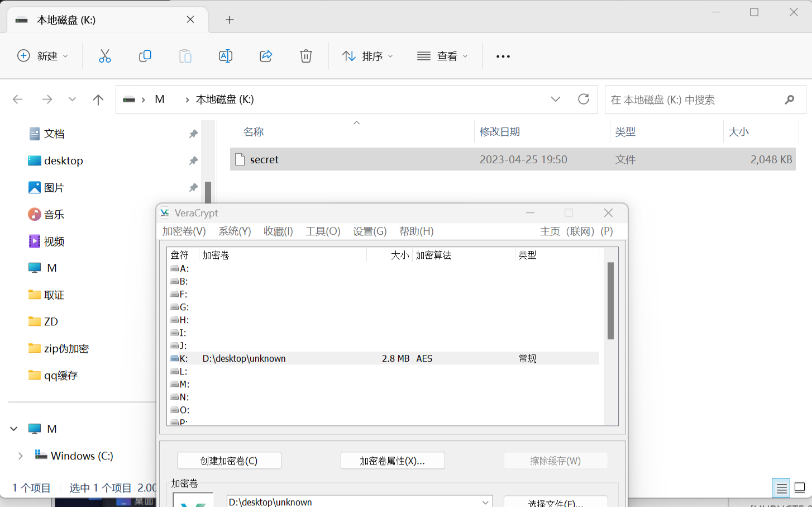Sort files by 类型 column in Explorer
Screen dimensions: 812x507
coord(625,132)
